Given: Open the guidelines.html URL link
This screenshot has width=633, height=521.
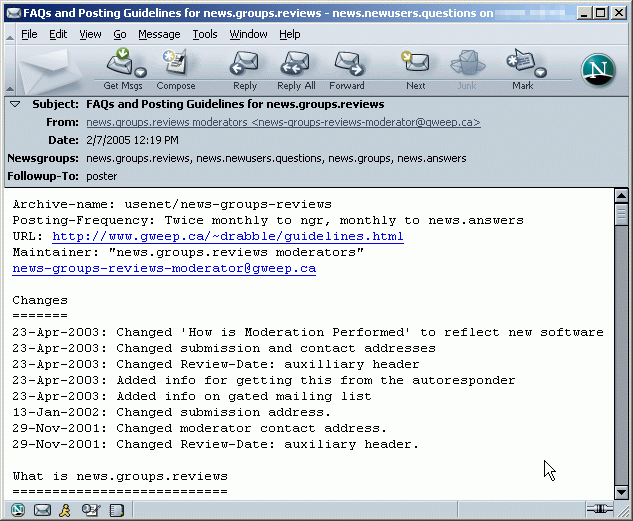Looking at the screenshot, I should [227, 237].
